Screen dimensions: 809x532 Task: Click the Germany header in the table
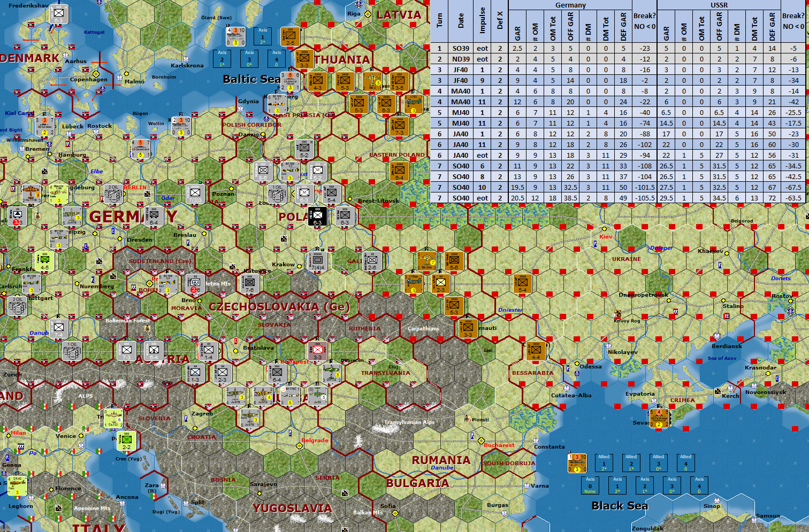pyautogui.click(x=570, y=5)
